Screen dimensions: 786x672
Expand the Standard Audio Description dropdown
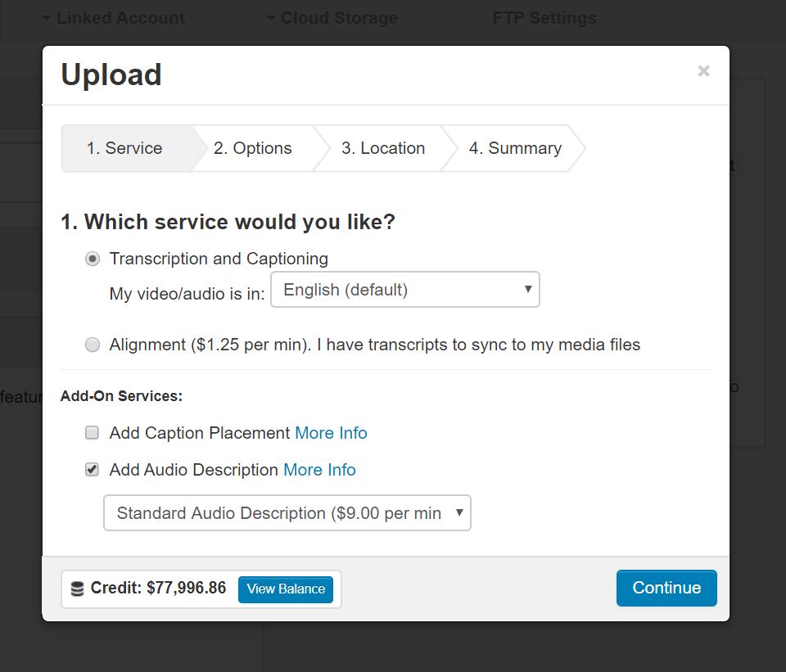(287, 513)
